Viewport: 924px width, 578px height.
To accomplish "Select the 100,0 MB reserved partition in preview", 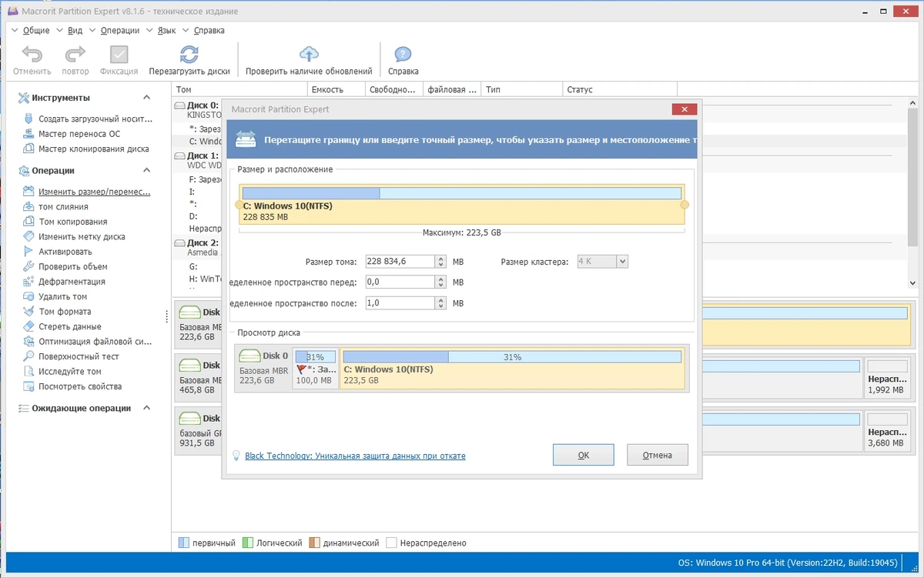I will [316, 368].
